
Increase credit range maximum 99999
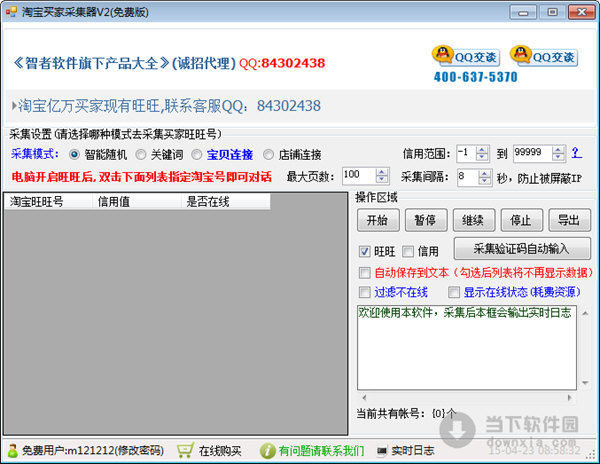point(558,150)
